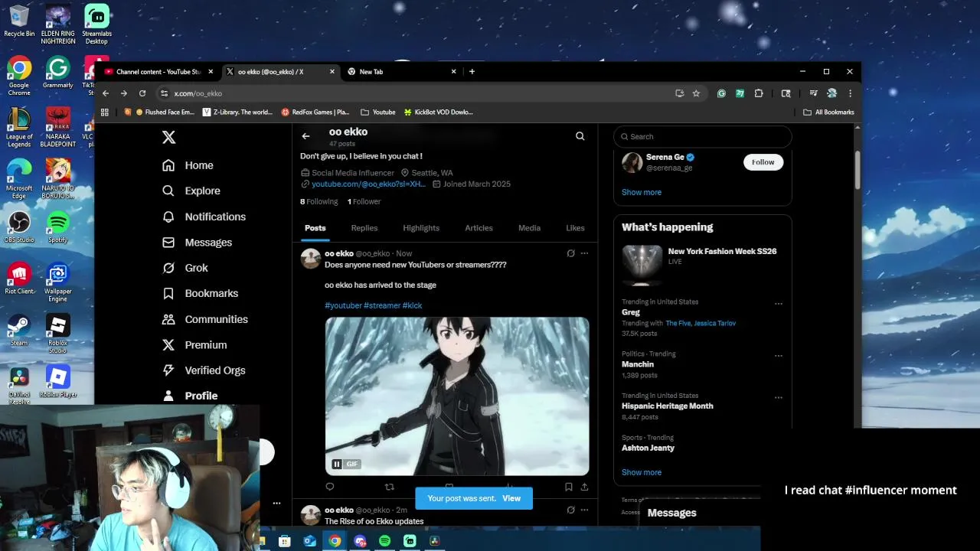Switch to the Articles tab
The width and height of the screenshot is (980, 551).
479,228
